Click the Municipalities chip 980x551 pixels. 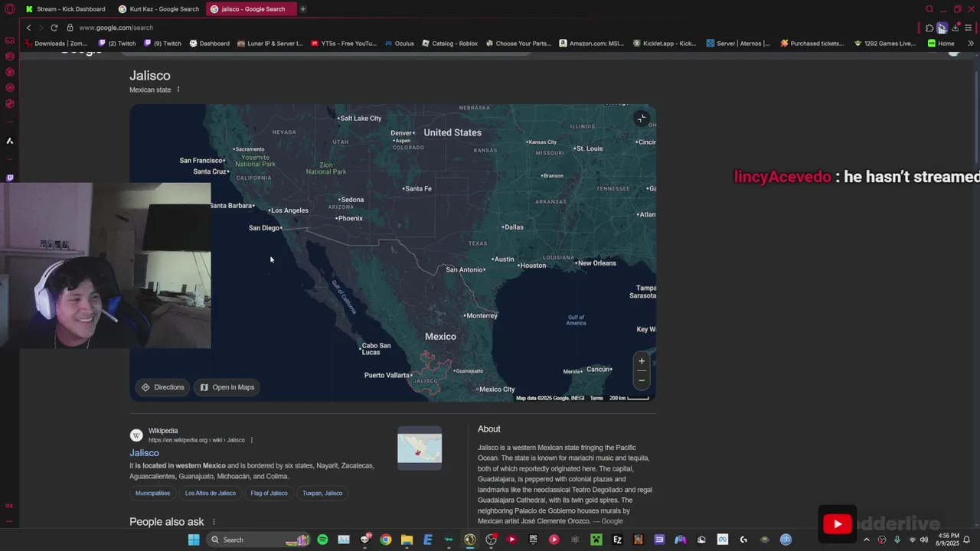(x=152, y=494)
